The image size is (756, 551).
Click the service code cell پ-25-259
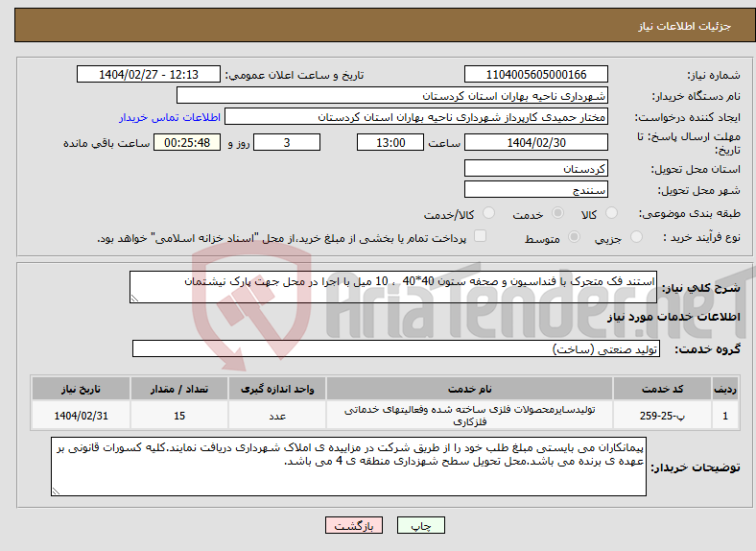[x=663, y=415]
